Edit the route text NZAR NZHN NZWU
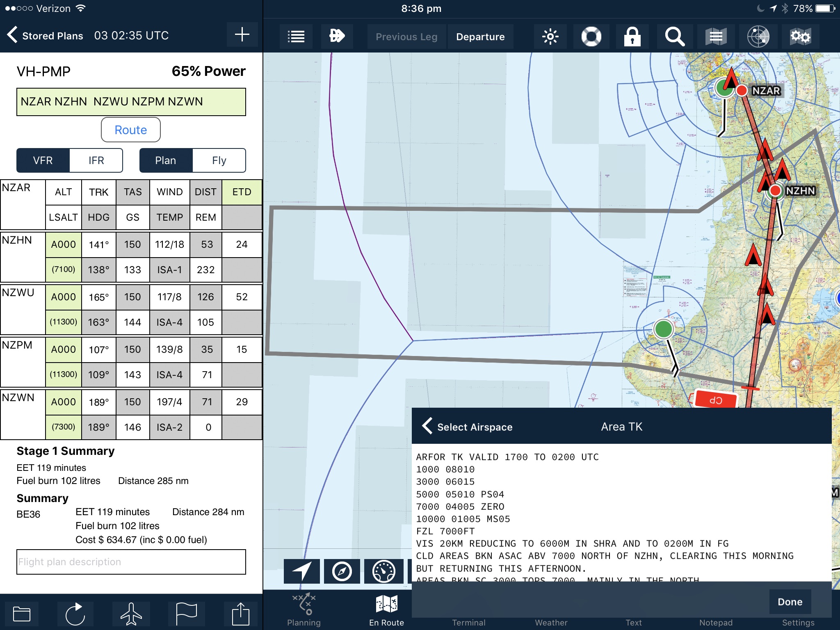Image resolution: width=840 pixels, height=630 pixels. click(x=131, y=102)
